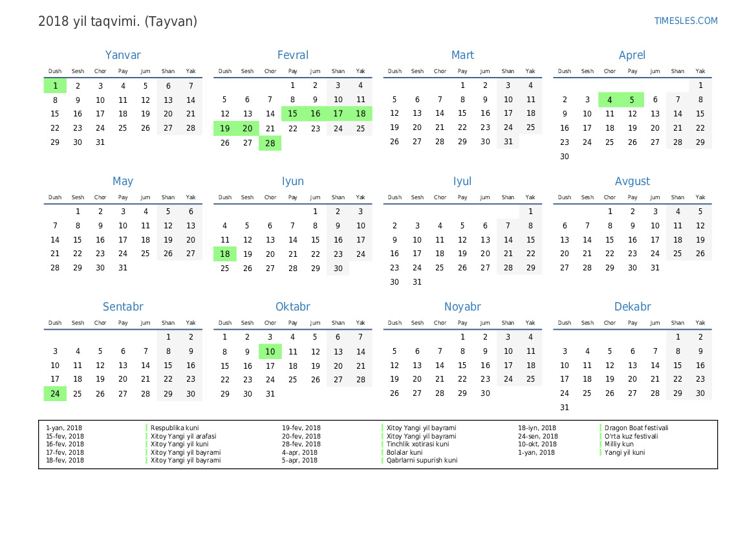Click legend entry 'Respublika kuni'

pos(175,428)
